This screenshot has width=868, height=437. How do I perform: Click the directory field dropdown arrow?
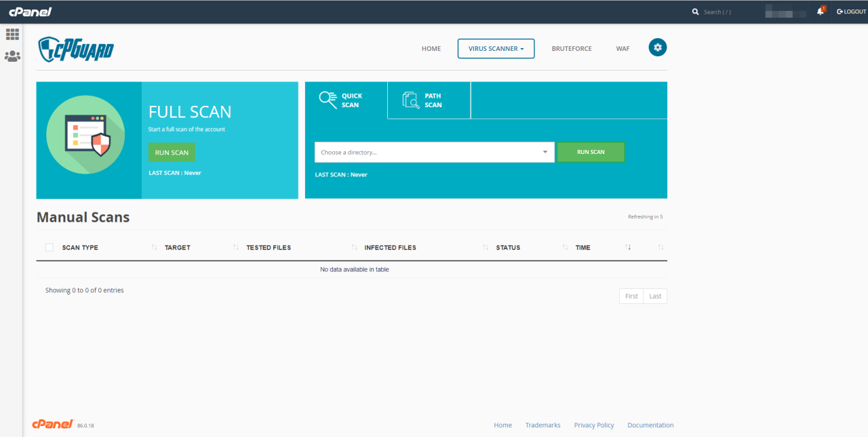click(x=543, y=152)
